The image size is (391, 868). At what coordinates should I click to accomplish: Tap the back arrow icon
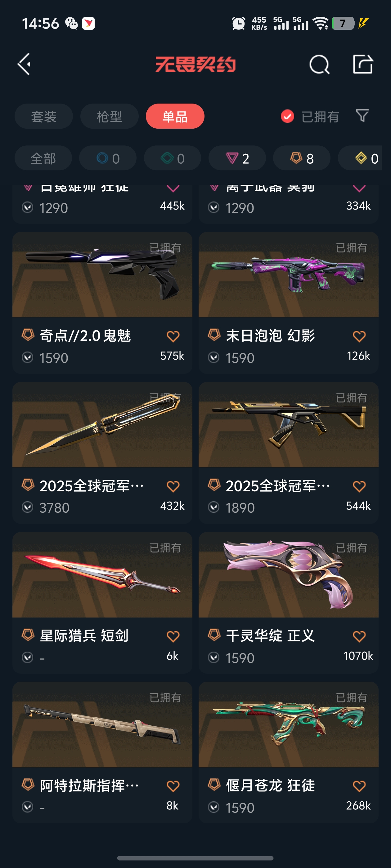[x=24, y=64]
